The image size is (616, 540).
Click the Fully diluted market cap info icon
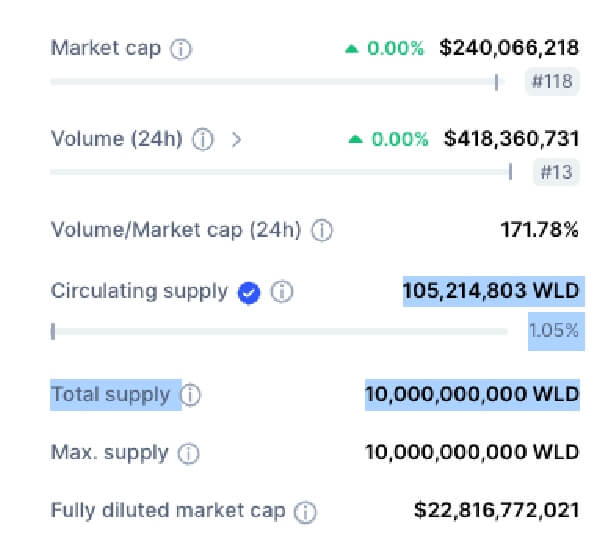(x=305, y=513)
